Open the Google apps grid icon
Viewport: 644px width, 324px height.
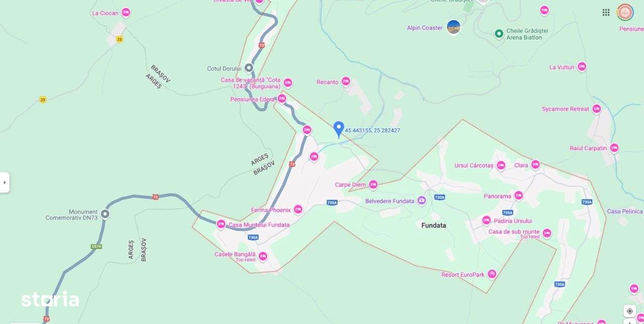[x=606, y=12]
